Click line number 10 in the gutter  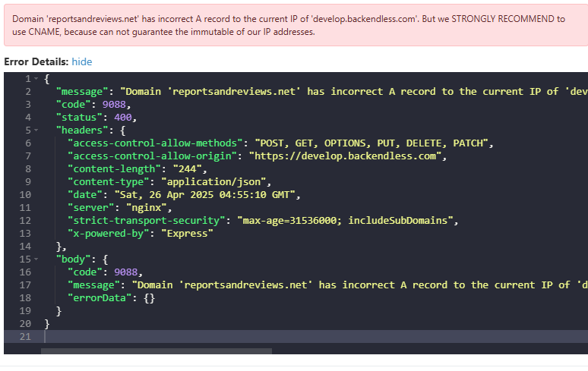pyautogui.click(x=25, y=195)
